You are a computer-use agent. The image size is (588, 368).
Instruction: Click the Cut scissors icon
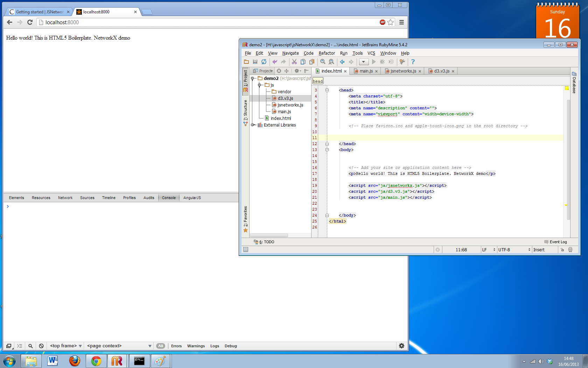coord(294,62)
